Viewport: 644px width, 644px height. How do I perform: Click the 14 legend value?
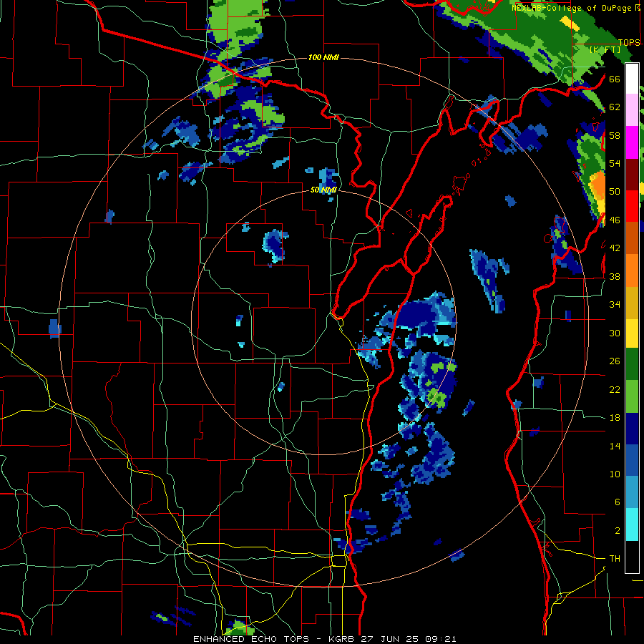pos(615,446)
